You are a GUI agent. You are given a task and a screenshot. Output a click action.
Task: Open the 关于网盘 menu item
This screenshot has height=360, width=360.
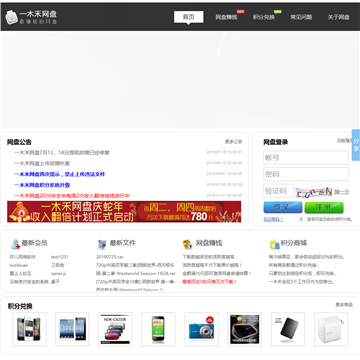(x=339, y=17)
